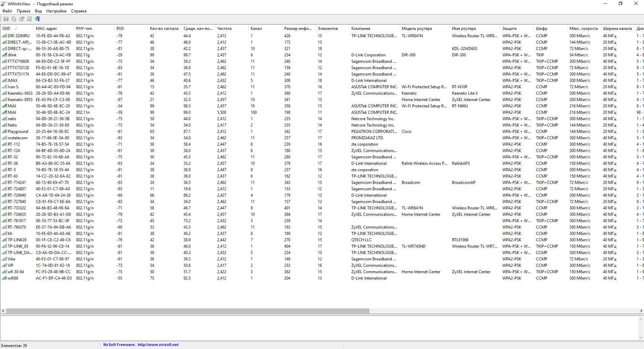
Task: Click the signal icon beside Playground network
Action: point(4,132)
